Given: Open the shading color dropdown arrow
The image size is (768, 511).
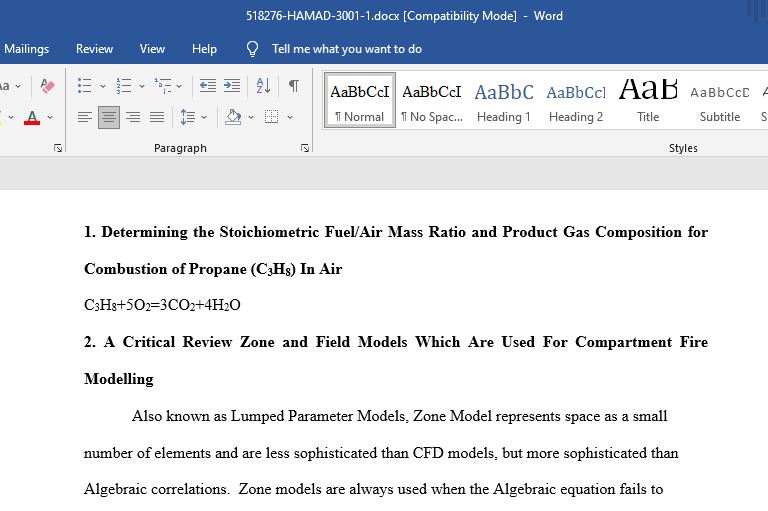Looking at the screenshot, I should pyautogui.click(x=251, y=118).
